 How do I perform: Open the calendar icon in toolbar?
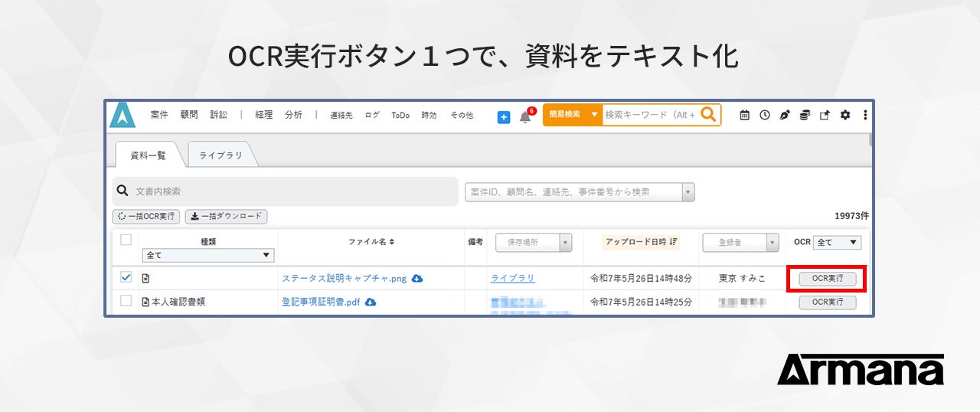coord(744,115)
